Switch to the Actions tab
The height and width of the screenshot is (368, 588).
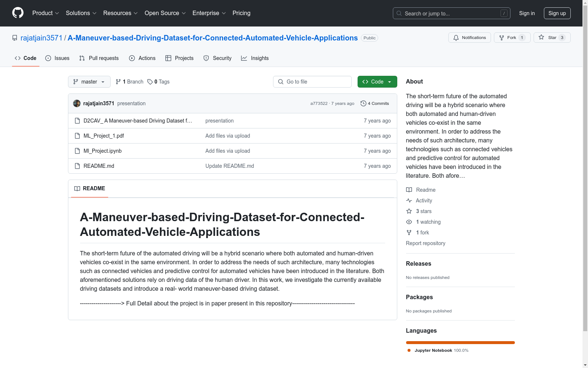[143, 58]
